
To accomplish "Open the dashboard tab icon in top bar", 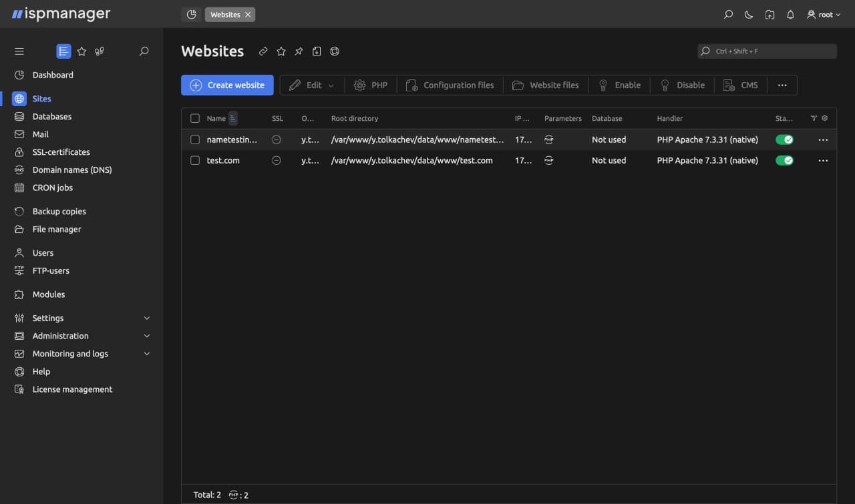I will click(x=192, y=14).
